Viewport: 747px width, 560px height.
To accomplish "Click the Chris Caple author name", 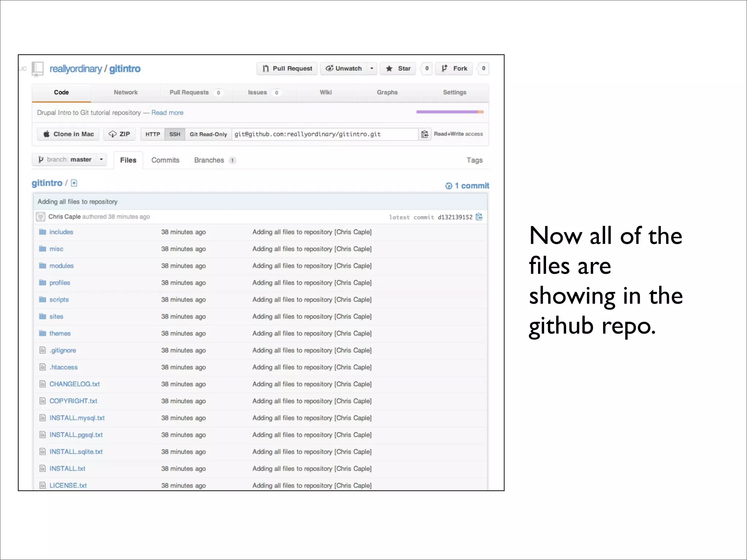I will point(65,217).
